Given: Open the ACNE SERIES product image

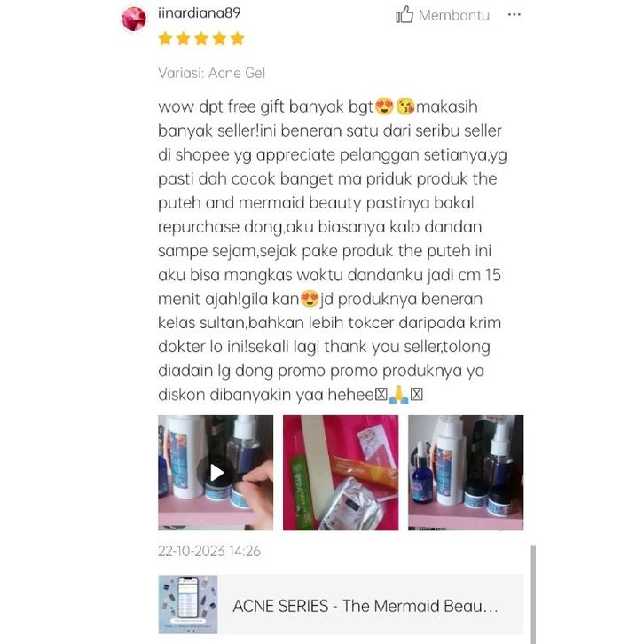Looking at the screenshot, I should coord(188,604).
